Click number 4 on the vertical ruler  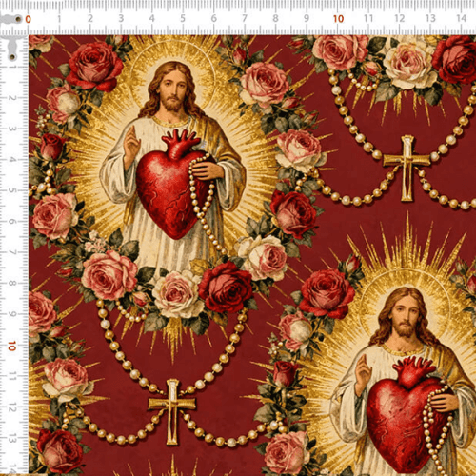click(12, 159)
